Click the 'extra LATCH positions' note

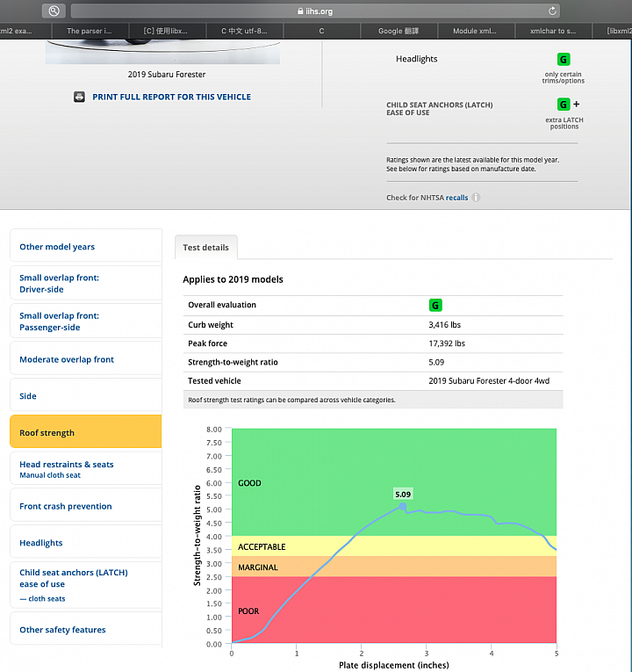pos(564,123)
